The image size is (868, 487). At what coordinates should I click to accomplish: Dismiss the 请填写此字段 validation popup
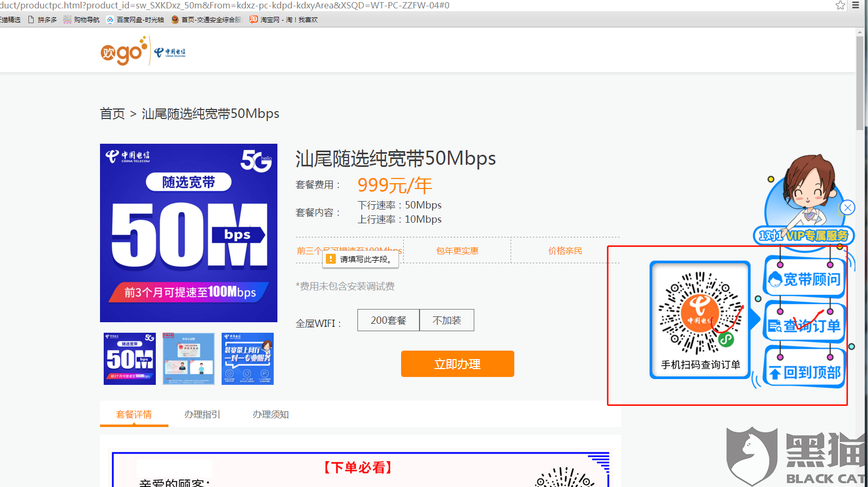click(x=361, y=259)
